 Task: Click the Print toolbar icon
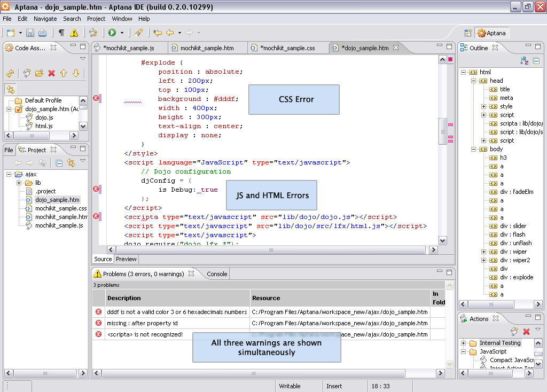tap(43, 33)
